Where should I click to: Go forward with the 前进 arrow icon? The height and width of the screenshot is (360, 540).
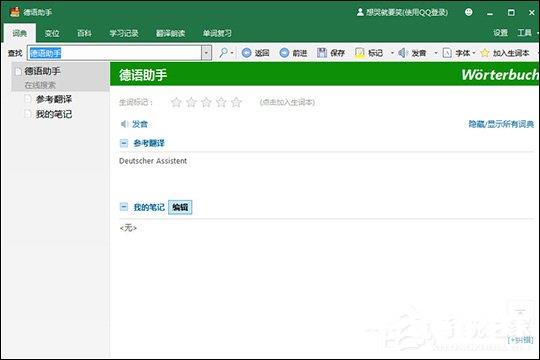point(284,53)
